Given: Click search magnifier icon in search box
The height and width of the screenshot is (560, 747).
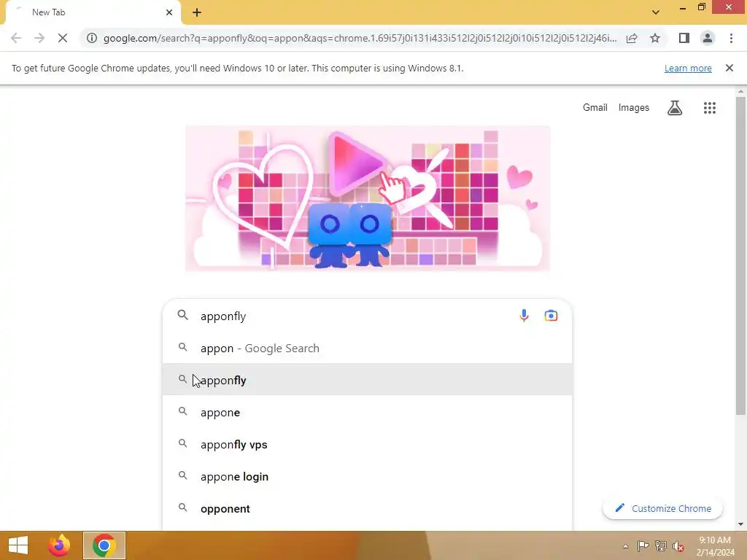Looking at the screenshot, I should click(x=182, y=315).
